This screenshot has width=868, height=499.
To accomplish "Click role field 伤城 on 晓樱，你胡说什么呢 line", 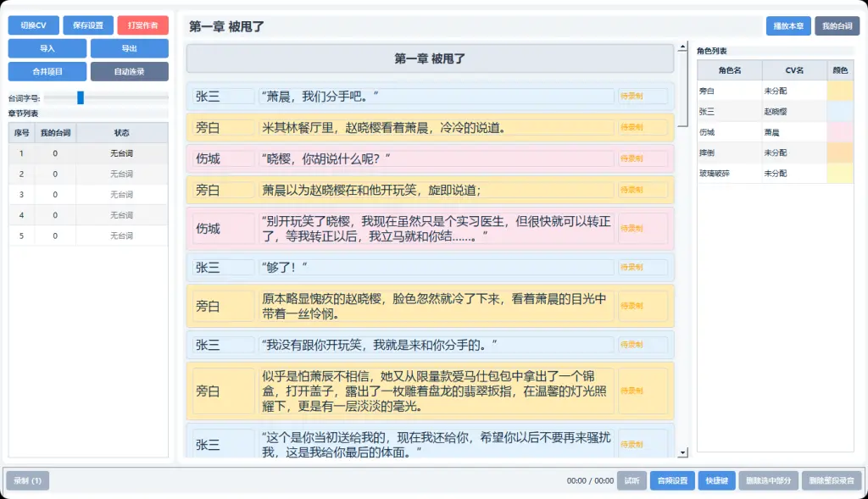I will (223, 158).
